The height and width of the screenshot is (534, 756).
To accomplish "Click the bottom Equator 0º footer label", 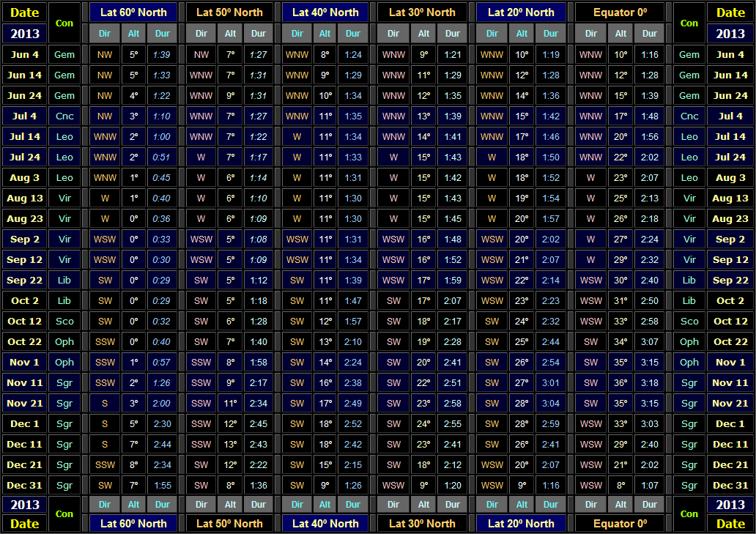I will point(620,523).
